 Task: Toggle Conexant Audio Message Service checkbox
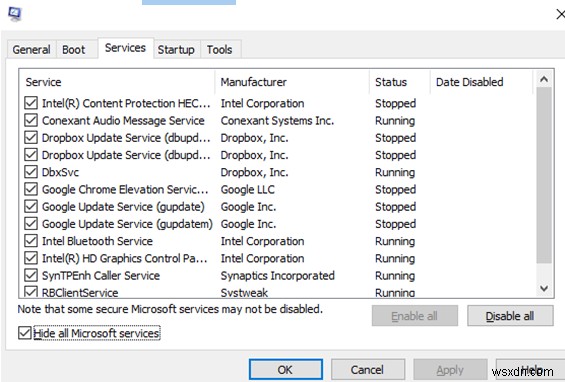pos(31,120)
